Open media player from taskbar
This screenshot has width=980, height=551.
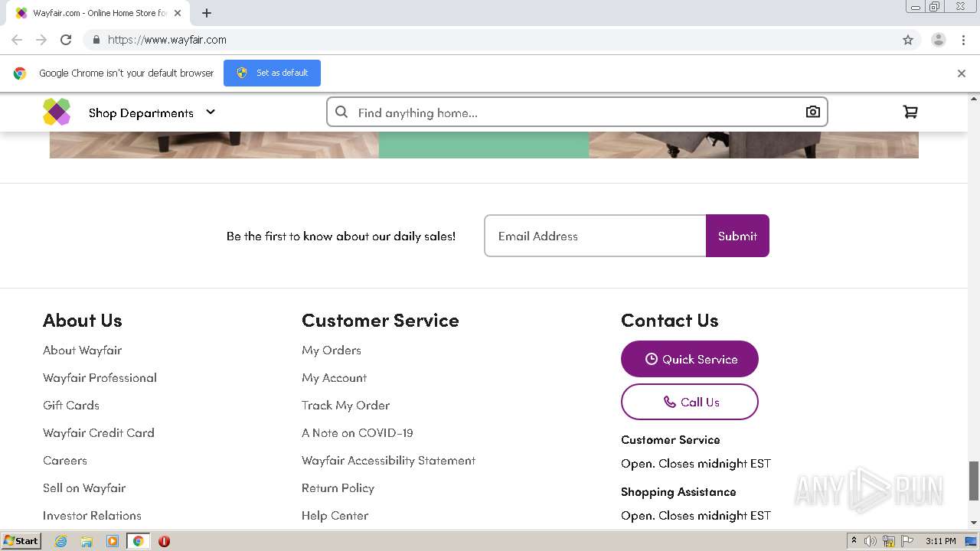(x=113, y=541)
